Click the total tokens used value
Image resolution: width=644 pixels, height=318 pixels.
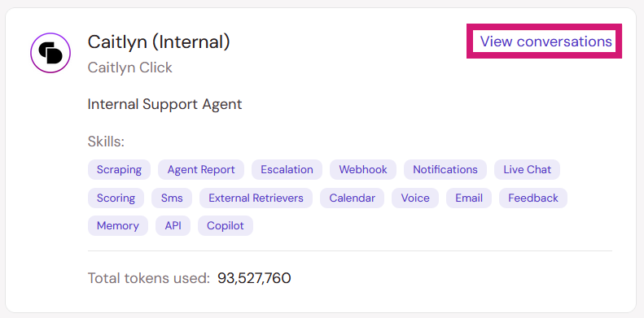point(254,278)
